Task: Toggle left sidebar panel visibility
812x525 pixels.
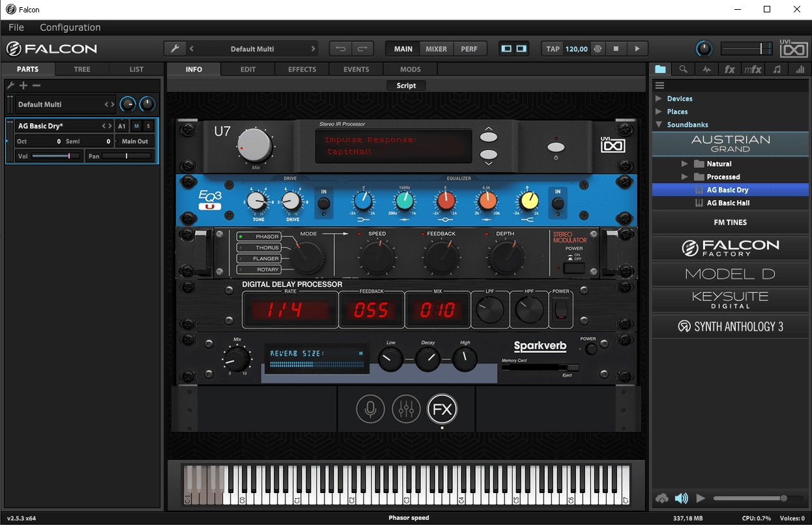Action: pos(506,49)
